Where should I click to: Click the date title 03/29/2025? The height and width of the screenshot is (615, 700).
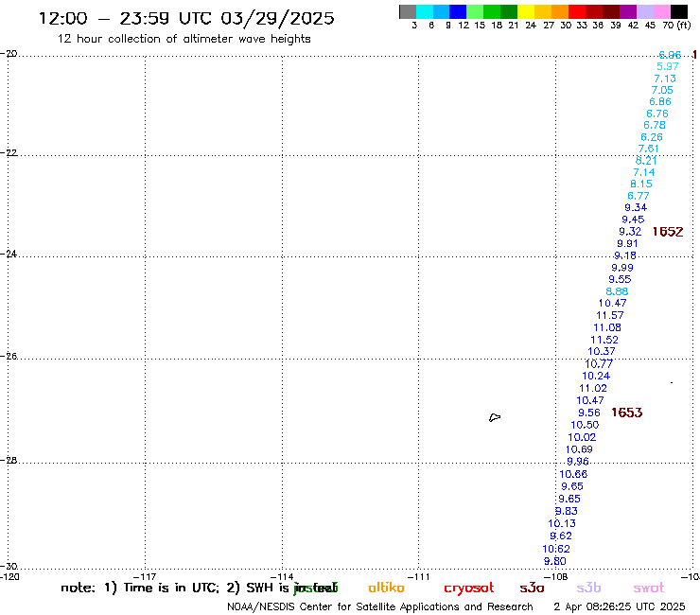point(278,18)
